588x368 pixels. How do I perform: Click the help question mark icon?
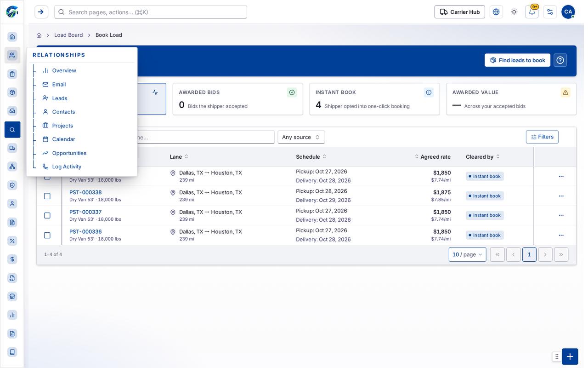(560, 60)
